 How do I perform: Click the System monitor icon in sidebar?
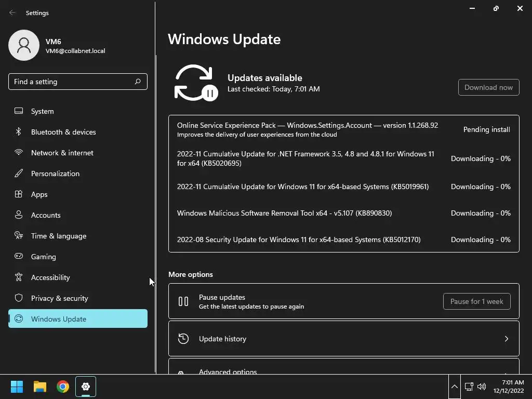tap(19, 111)
